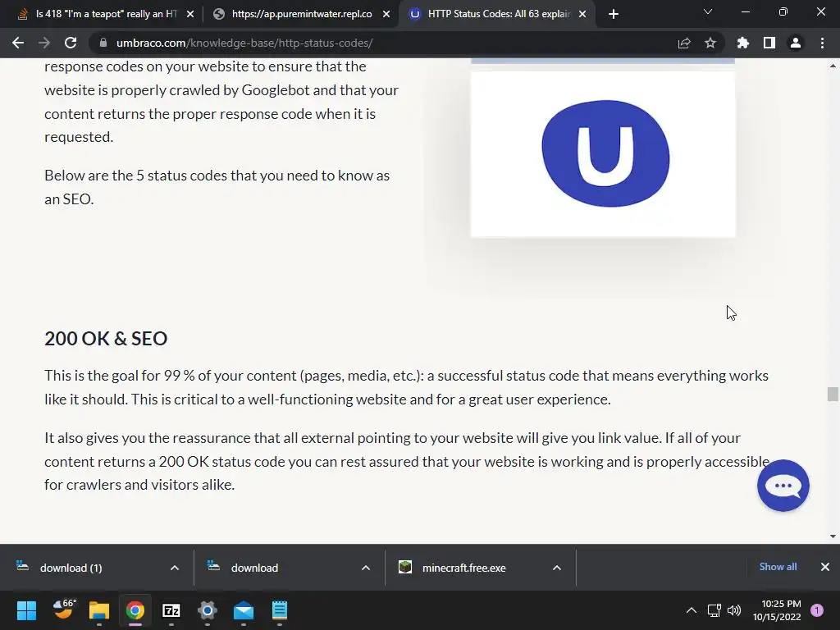Reload the current page
The width and height of the screenshot is (840, 630).
tap(71, 43)
